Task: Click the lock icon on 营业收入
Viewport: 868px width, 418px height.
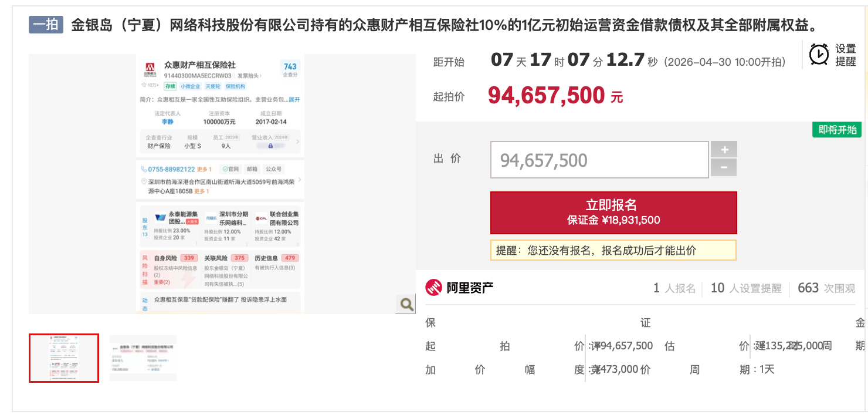Action: click(x=270, y=146)
